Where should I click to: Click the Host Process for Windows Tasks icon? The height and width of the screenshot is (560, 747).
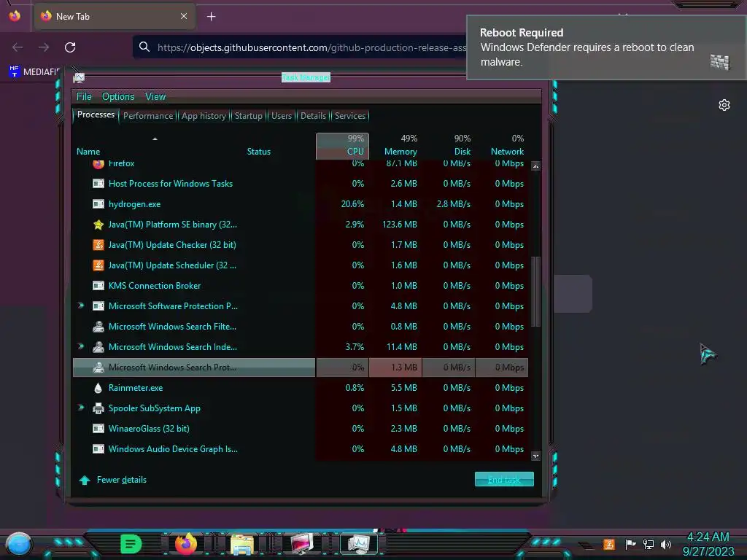pyautogui.click(x=98, y=183)
